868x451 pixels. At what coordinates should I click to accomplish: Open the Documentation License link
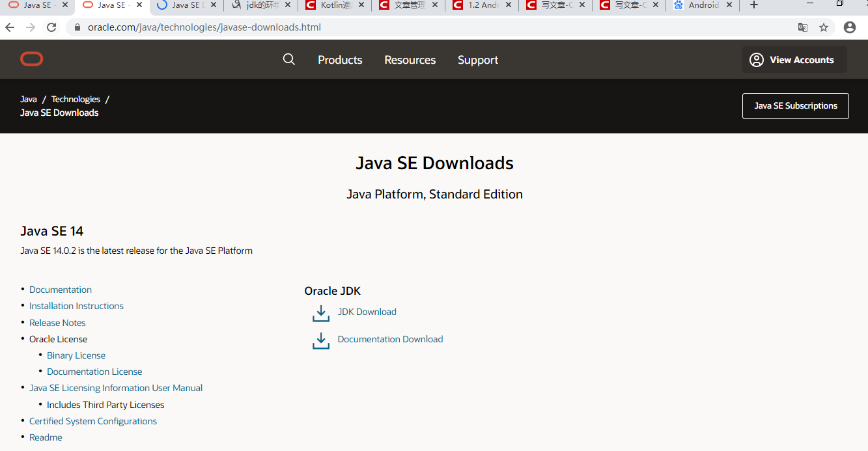(94, 372)
